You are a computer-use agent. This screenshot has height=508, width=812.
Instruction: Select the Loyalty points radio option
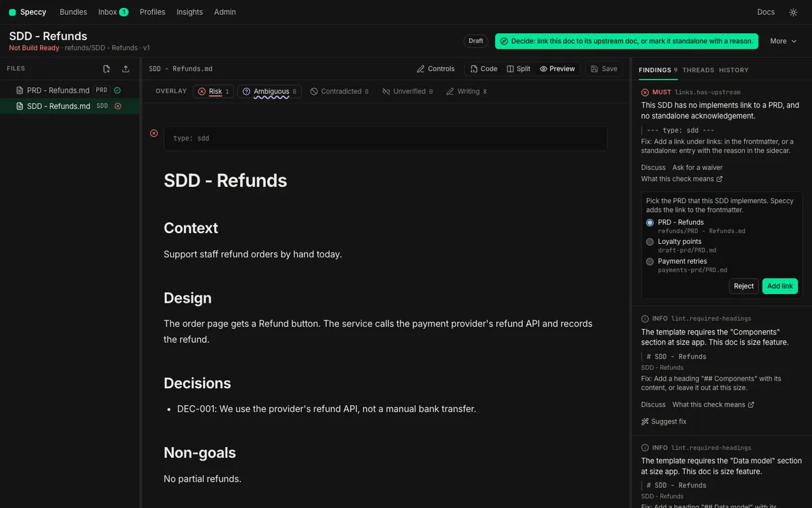650,242
